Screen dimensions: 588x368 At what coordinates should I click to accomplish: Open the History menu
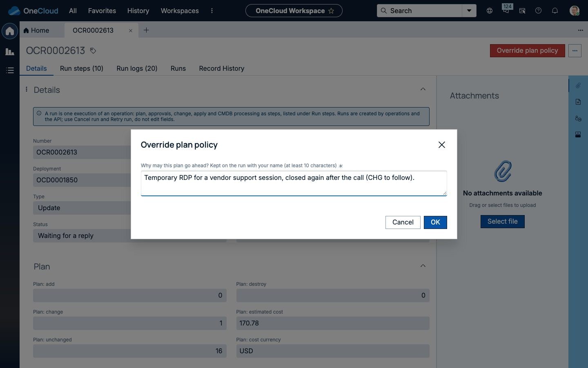pyautogui.click(x=138, y=11)
